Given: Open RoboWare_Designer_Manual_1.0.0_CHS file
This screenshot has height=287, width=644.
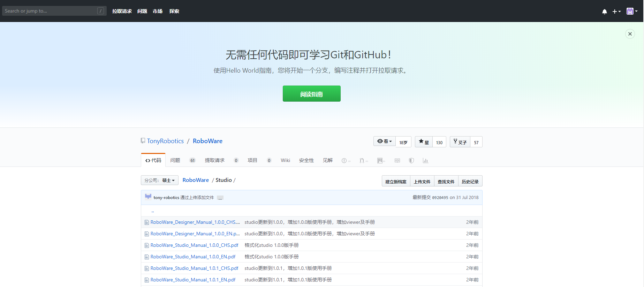Looking at the screenshot, I should pos(195,222).
